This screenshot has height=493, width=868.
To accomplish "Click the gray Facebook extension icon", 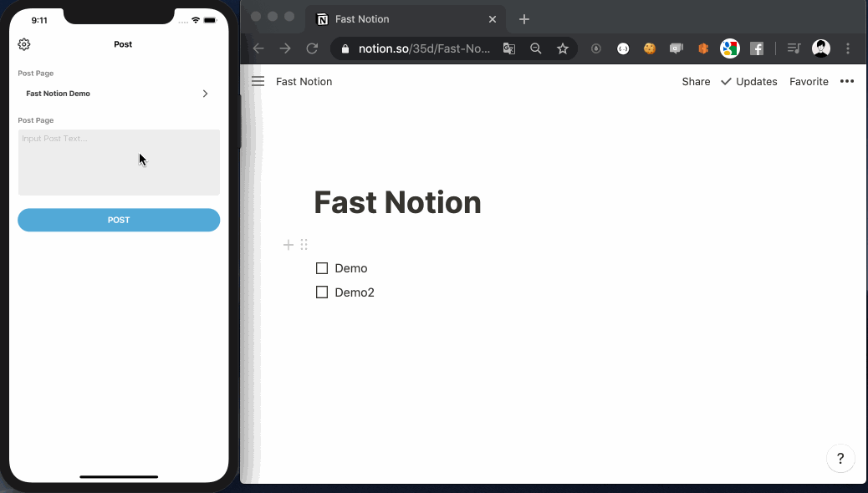I will pos(757,48).
